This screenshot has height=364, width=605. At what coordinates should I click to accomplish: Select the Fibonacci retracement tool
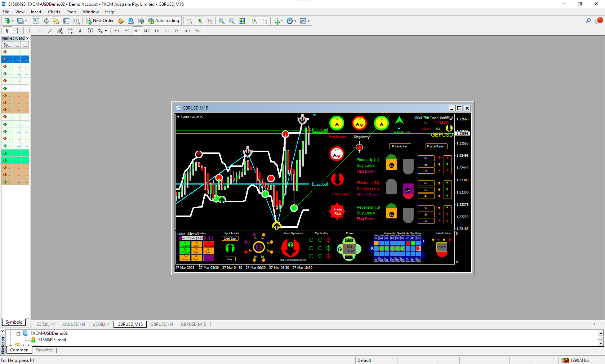point(70,31)
